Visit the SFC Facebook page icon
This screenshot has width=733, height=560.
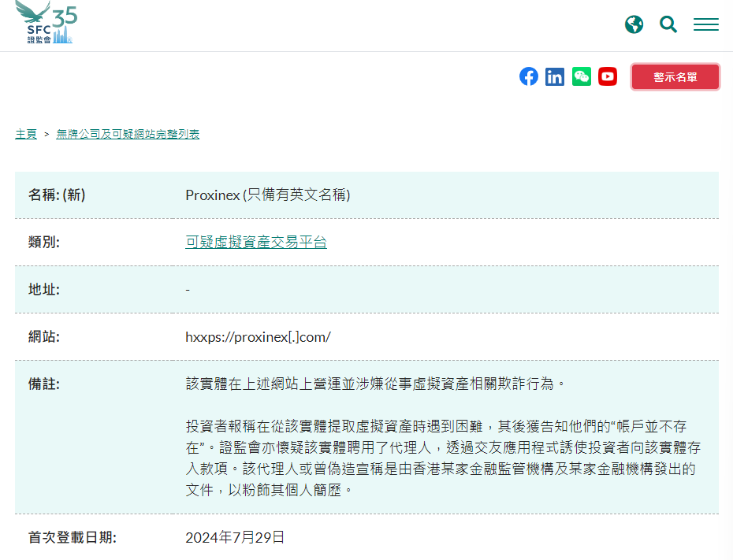tap(529, 76)
